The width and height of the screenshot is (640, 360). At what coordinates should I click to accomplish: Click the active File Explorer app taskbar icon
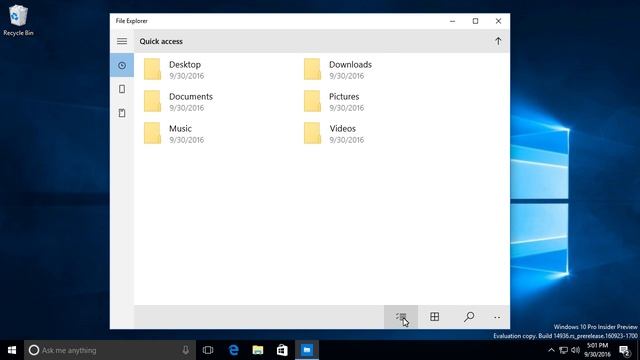(307, 350)
